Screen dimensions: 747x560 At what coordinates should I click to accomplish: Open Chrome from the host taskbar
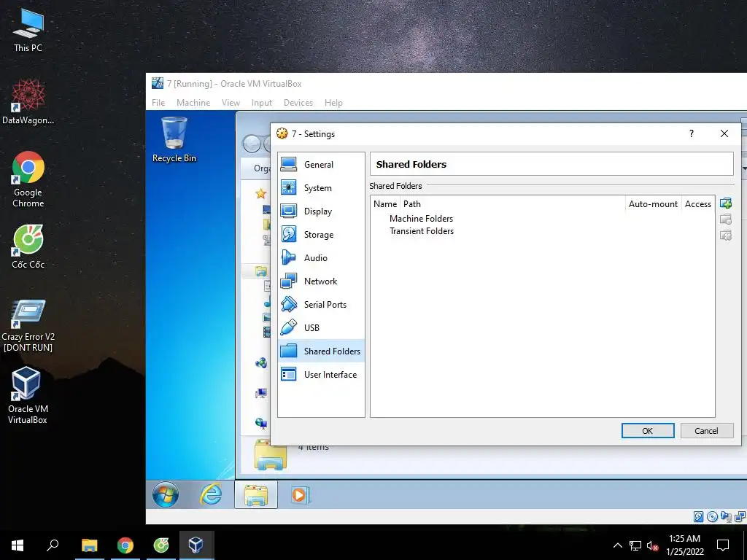click(125, 545)
